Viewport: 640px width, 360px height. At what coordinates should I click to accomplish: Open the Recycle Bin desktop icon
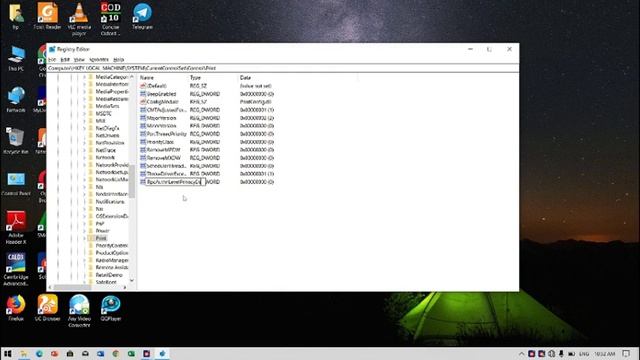[16, 141]
